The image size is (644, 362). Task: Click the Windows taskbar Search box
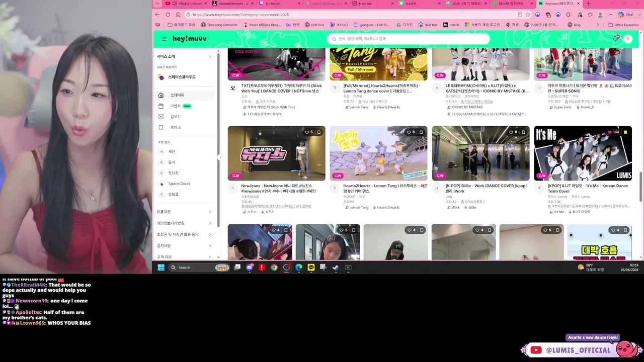pyautogui.click(x=199, y=267)
